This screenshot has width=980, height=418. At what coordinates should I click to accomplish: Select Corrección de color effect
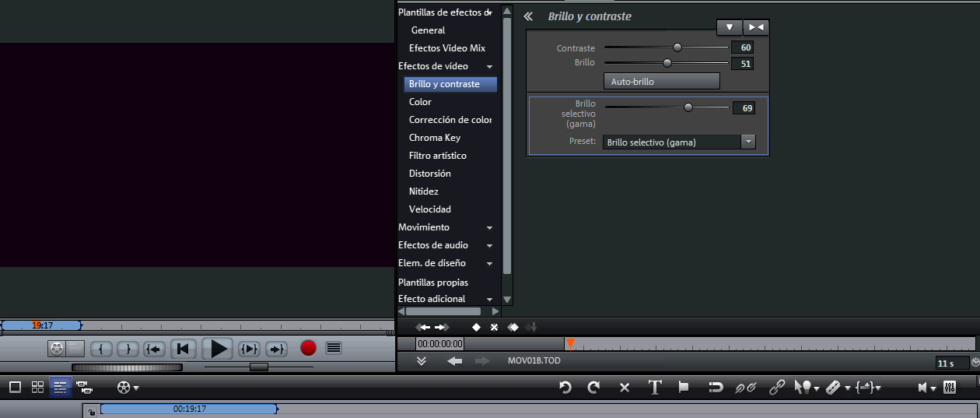[450, 120]
